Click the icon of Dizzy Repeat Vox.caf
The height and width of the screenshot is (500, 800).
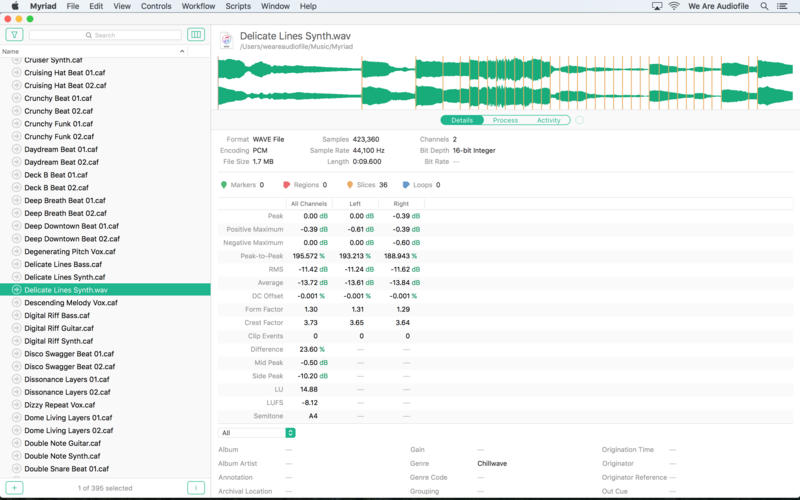(16, 405)
